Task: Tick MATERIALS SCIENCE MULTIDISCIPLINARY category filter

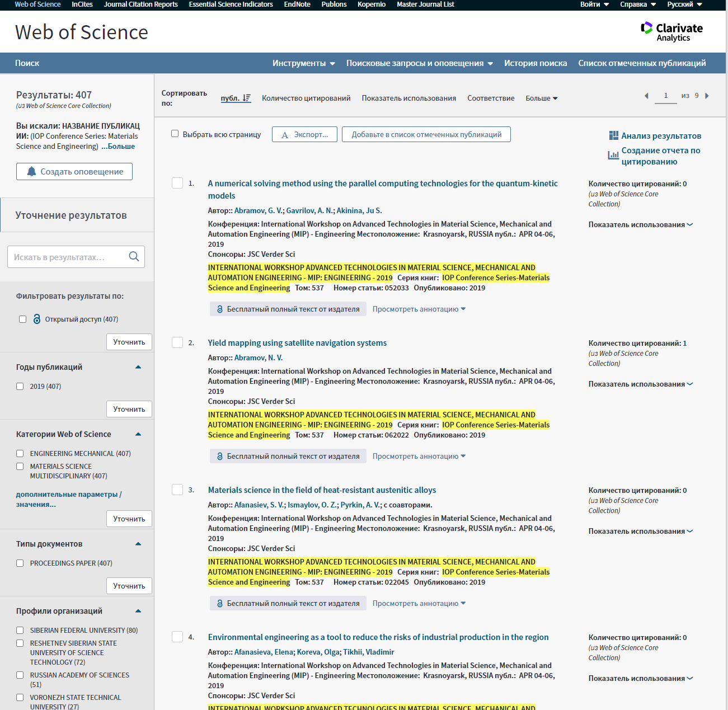Action: pos(20,466)
